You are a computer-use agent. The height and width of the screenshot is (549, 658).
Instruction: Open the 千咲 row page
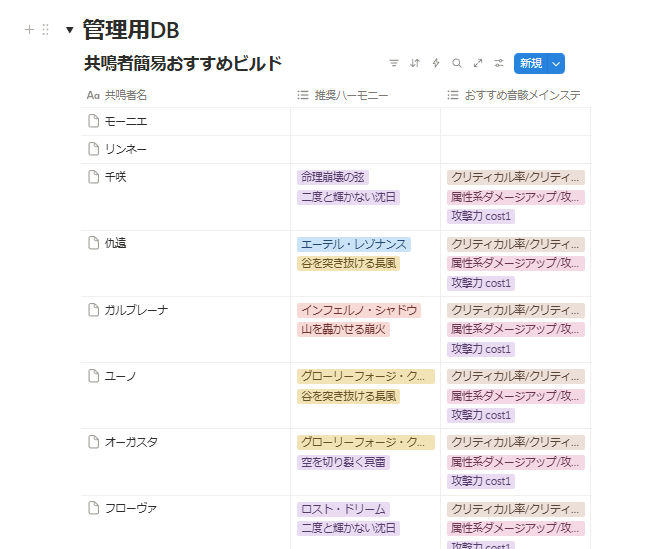(x=115, y=177)
